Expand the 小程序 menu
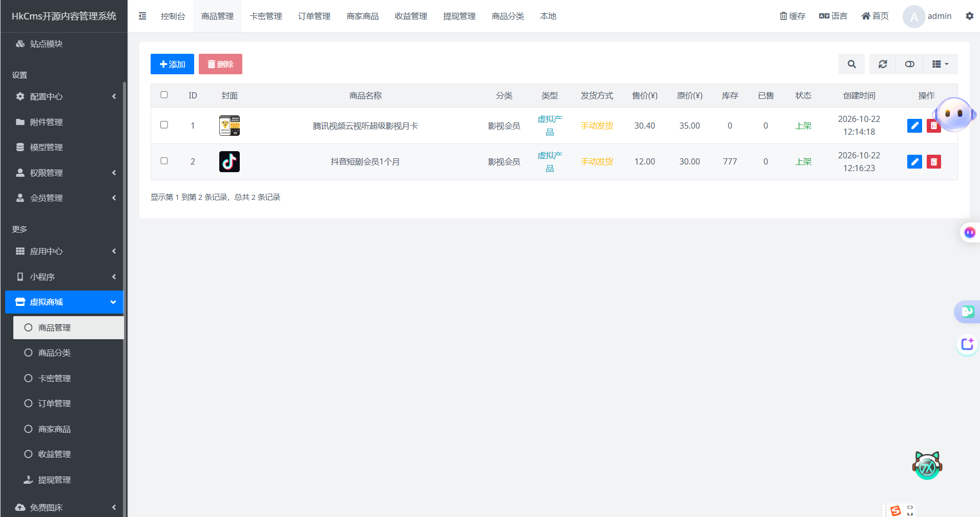Image resolution: width=980 pixels, height=517 pixels. coord(64,277)
